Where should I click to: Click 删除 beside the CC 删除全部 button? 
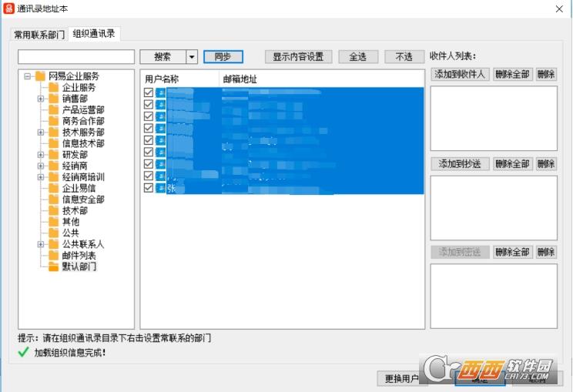(546, 164)
